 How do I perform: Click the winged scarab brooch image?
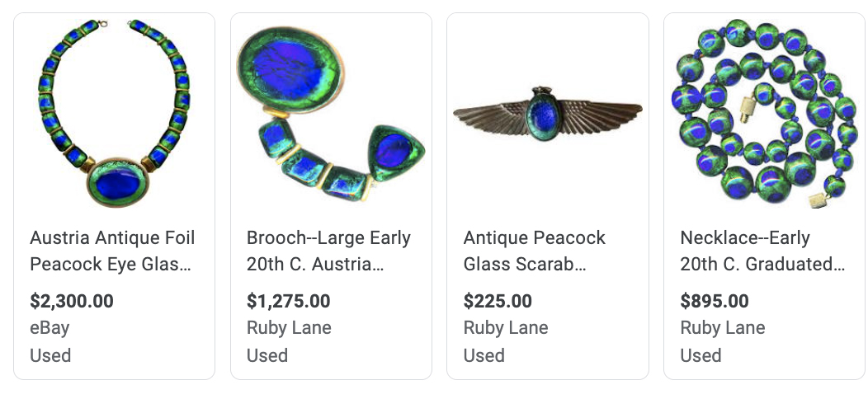[548, 114]
